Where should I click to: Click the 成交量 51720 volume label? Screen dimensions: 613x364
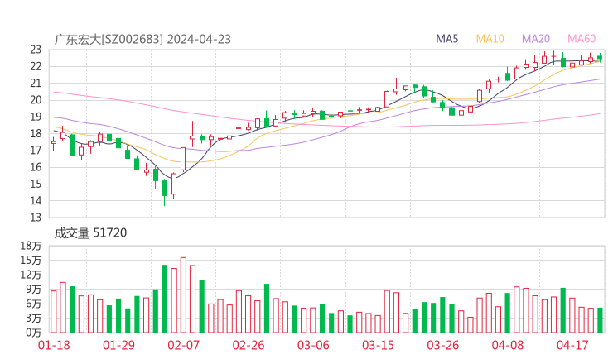90,233
